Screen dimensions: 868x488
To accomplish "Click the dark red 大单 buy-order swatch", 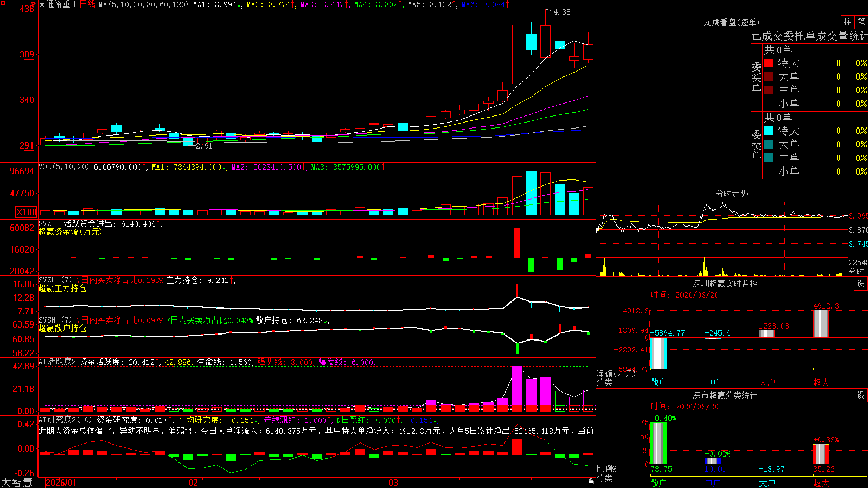I will pyautogui.click(x=768, y=76).
